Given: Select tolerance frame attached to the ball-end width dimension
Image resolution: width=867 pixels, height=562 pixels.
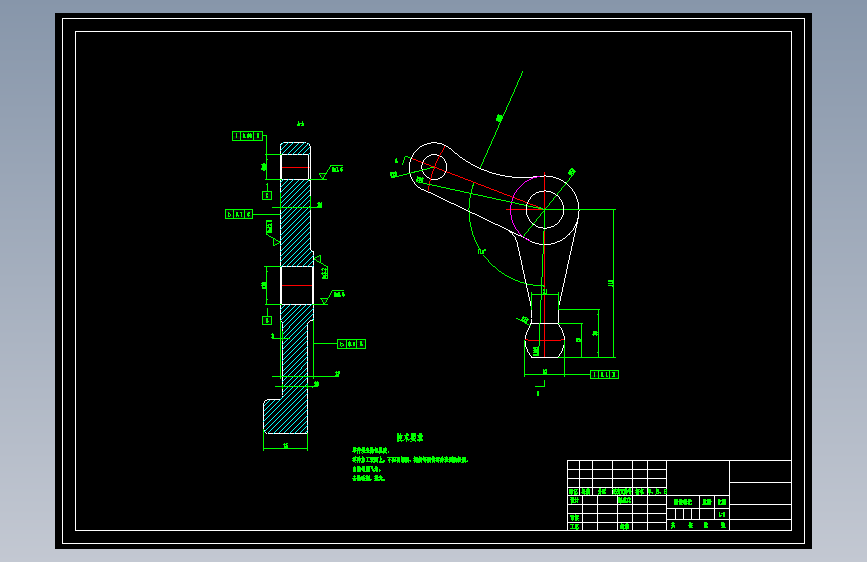Looking at the screenshot, I should tap(604, 374).
